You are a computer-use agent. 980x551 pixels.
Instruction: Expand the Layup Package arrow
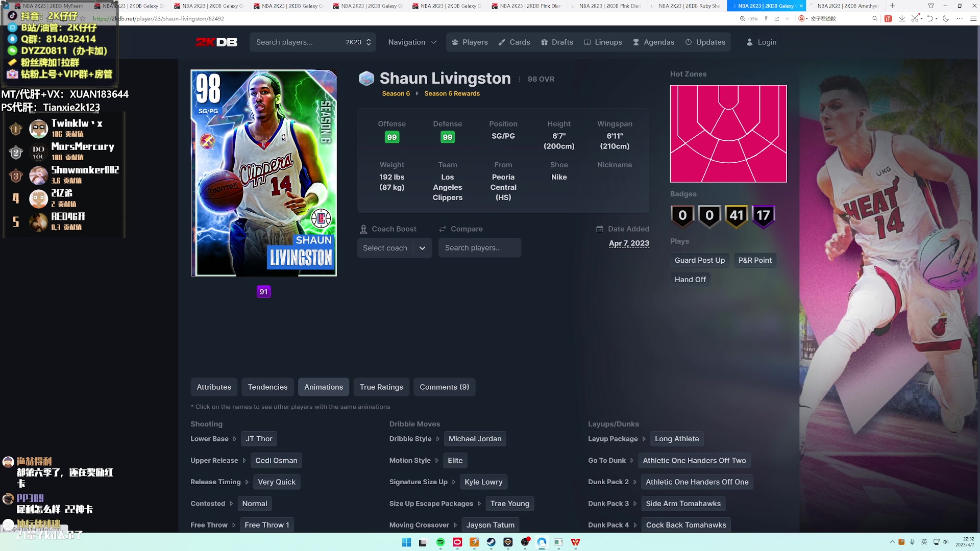(644, 439)
